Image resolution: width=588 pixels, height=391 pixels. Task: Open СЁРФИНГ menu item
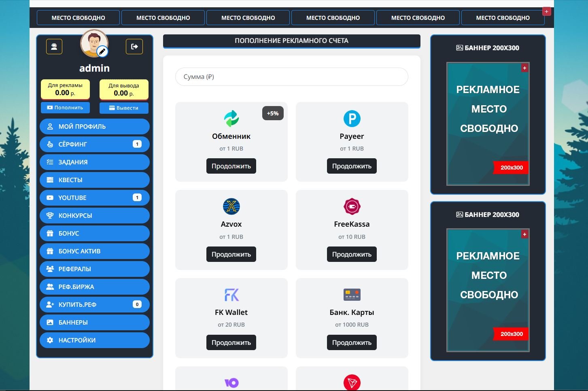pyautogui.click(x=95, y=144)
